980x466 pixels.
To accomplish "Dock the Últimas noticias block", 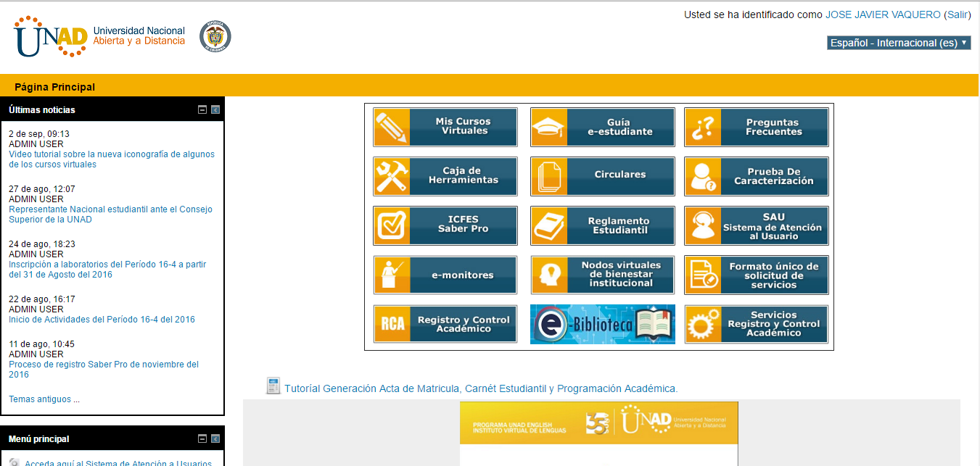I will [215, 110].
